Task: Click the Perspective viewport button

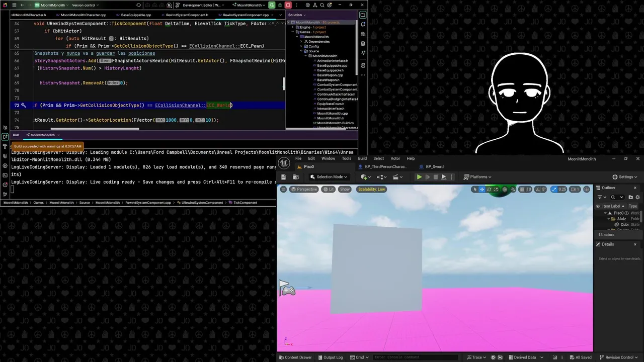Action: 304,189
